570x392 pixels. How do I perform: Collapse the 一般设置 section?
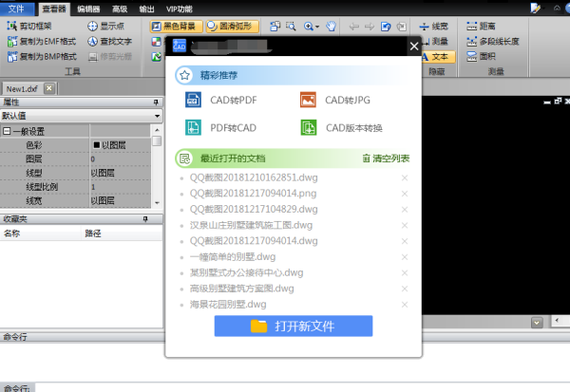pos(7,132)
